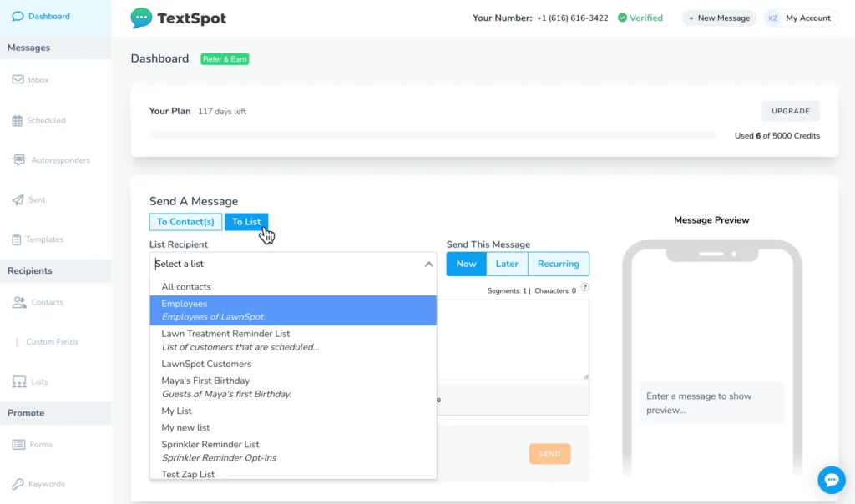Click the KZ account avatar
Image resolution: width=855 pixels, height=504 pixels.
coord(772,18)
